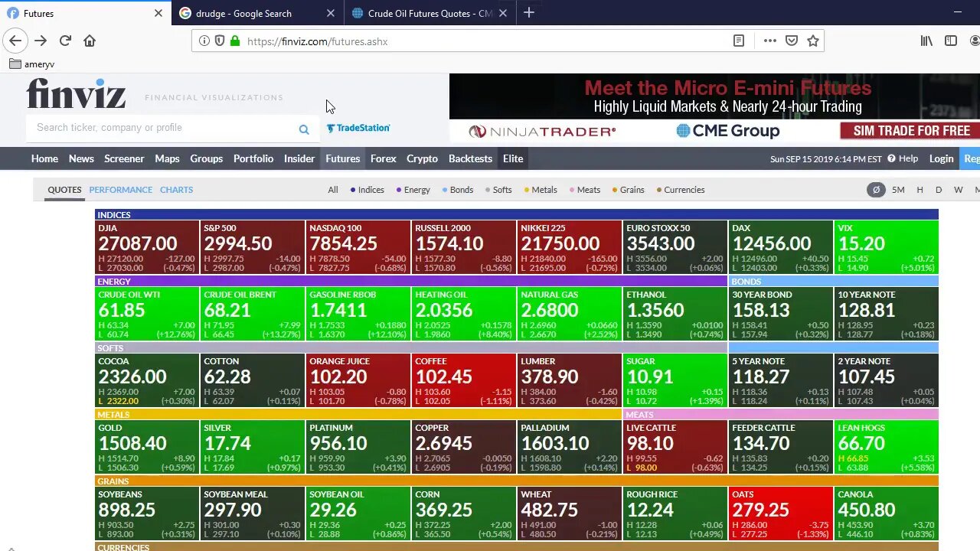Click the browser Forward arrow button
Image resolution: width=980 pixels, height=551 pixels.
[41, 41]
